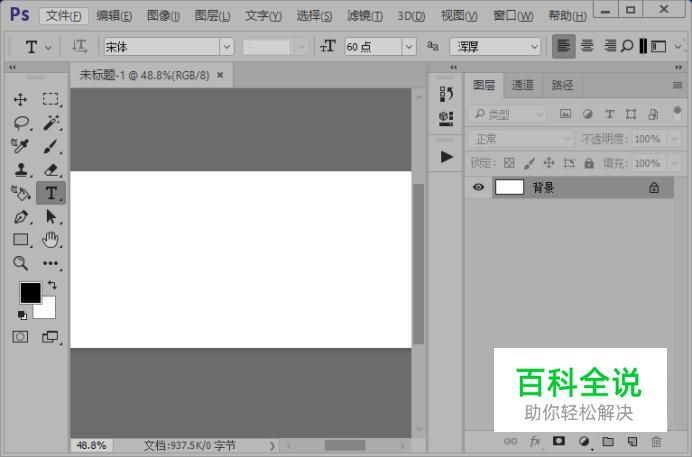Filter layers by shape layers

(x=631, y=114)
